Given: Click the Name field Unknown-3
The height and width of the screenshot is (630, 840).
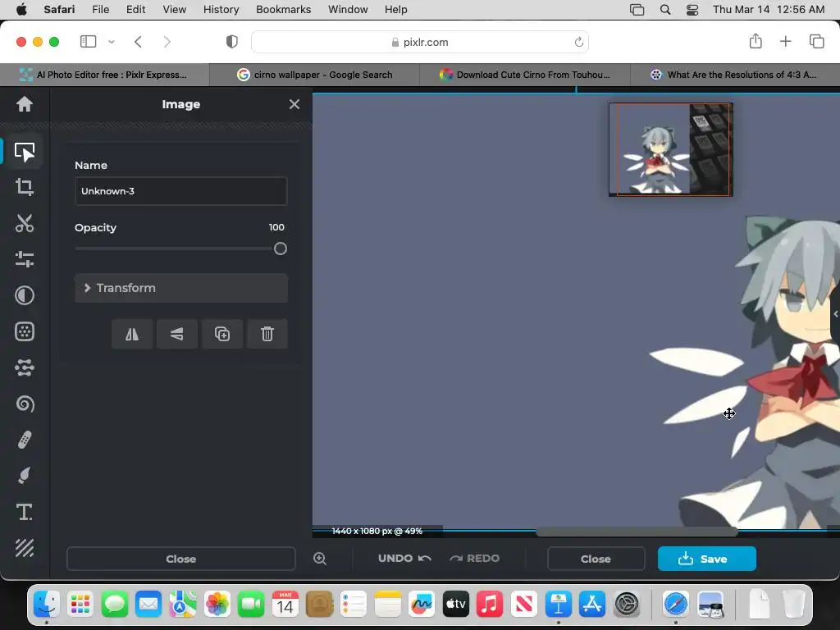Looking at the screenshot, I should pyautogui.click(x=181, y=191).
